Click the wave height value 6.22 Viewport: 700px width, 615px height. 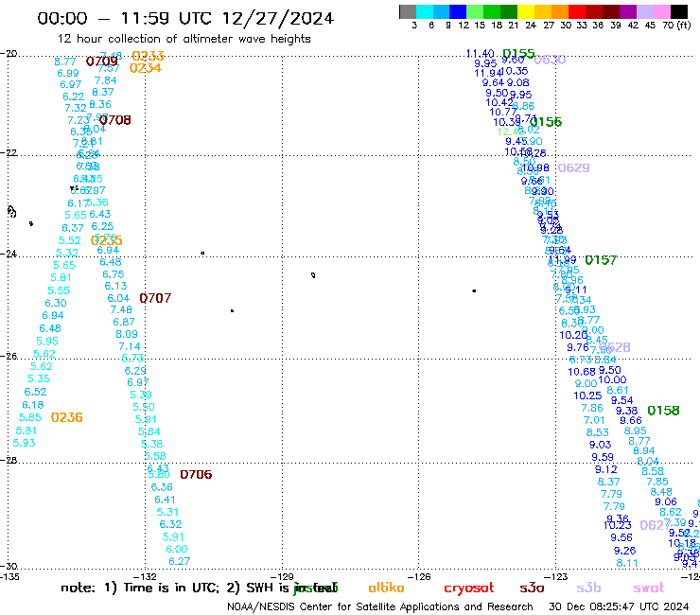tap(74, 97)
